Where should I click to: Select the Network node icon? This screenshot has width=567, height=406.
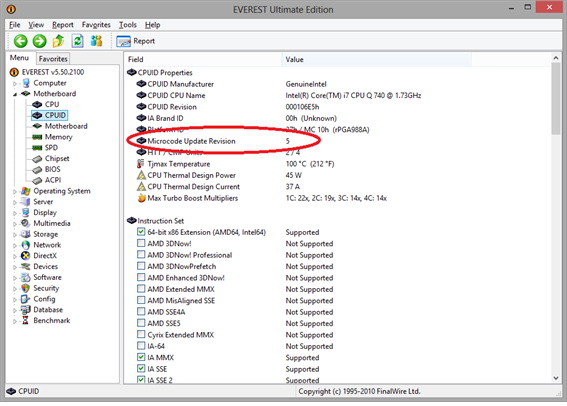tap(26, 245)
